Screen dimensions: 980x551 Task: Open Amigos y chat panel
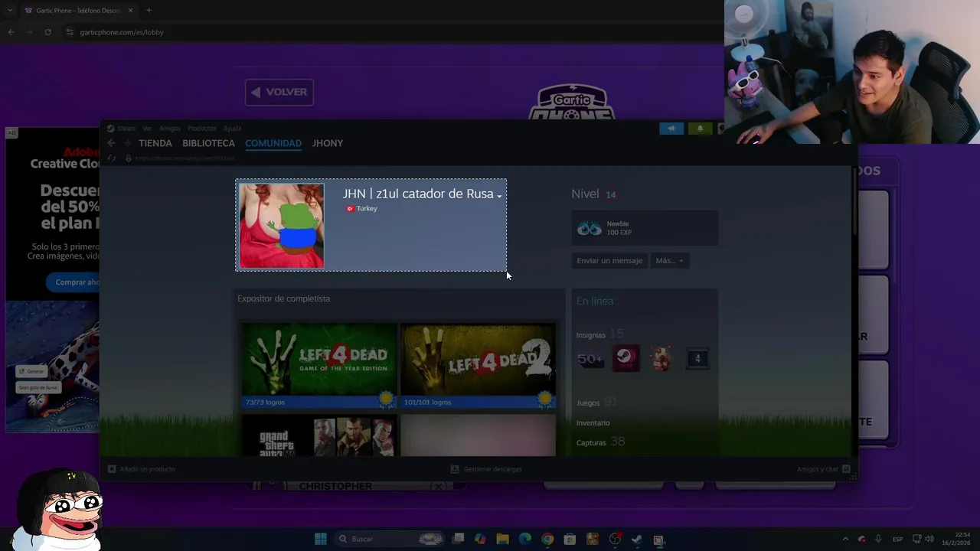pos(823,469)
